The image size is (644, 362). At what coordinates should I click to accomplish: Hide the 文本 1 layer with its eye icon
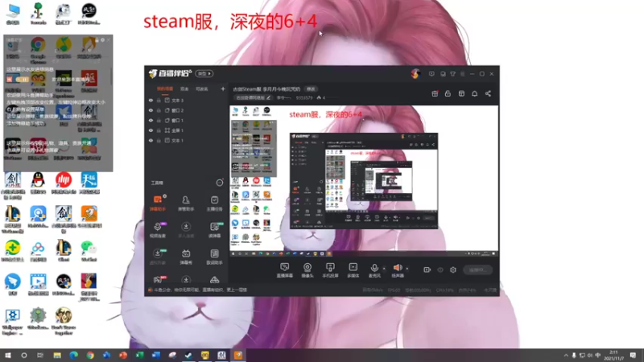click(x=151, y=140)
